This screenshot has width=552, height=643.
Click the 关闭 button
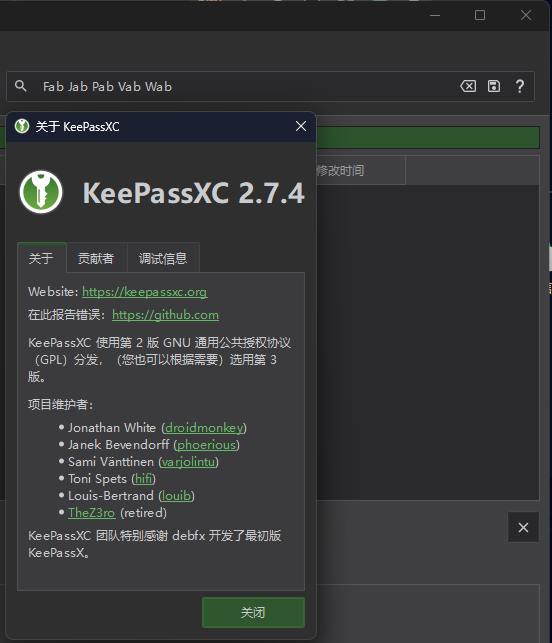253,612
